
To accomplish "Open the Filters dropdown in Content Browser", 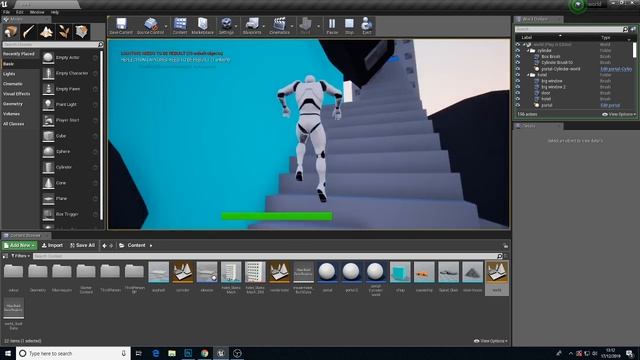I will [x=20, y=256].
